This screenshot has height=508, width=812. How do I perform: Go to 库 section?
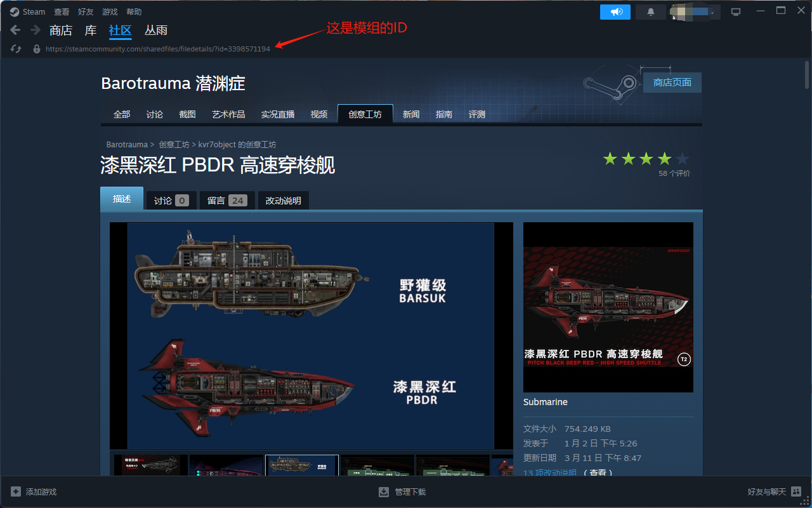click(91, 30)
